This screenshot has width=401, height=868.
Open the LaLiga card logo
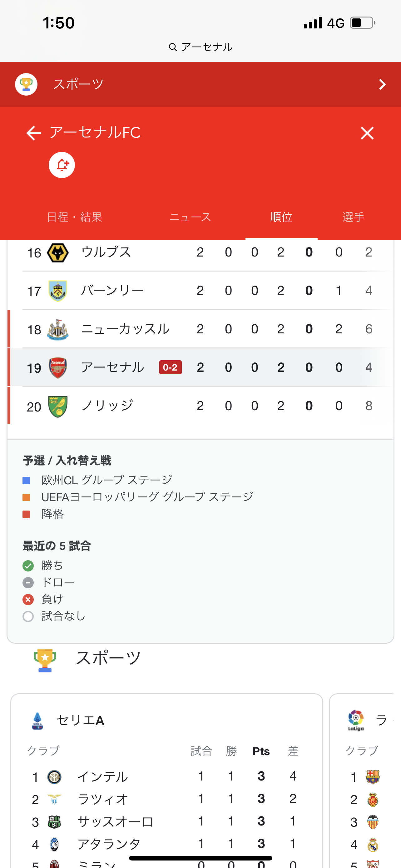(356, 721)
